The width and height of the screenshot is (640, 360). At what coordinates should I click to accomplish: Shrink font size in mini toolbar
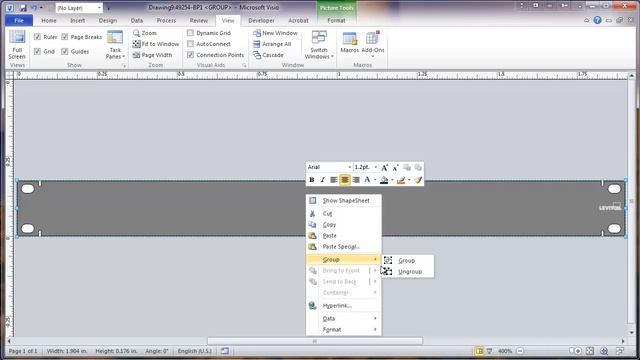coord(396,167)
